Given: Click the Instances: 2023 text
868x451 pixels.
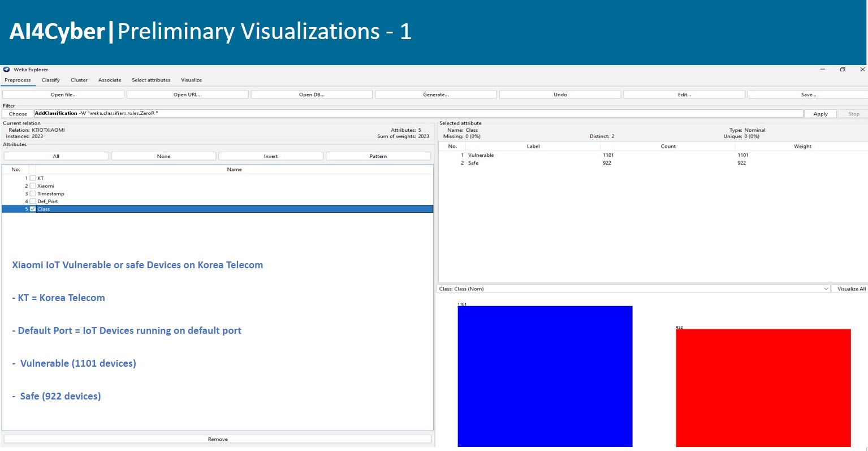Looking at the screenshot, I should tap(24, 136).
